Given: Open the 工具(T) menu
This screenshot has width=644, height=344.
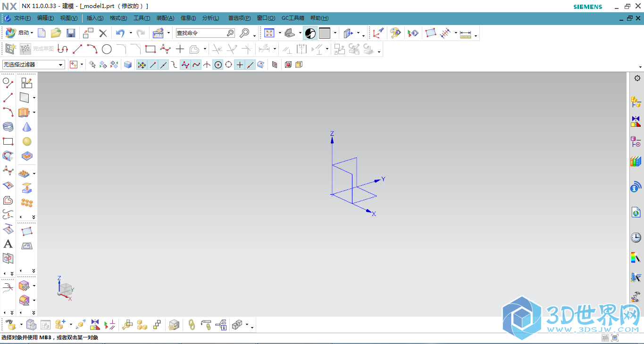Looking at the screenshot, I should 142,18.
